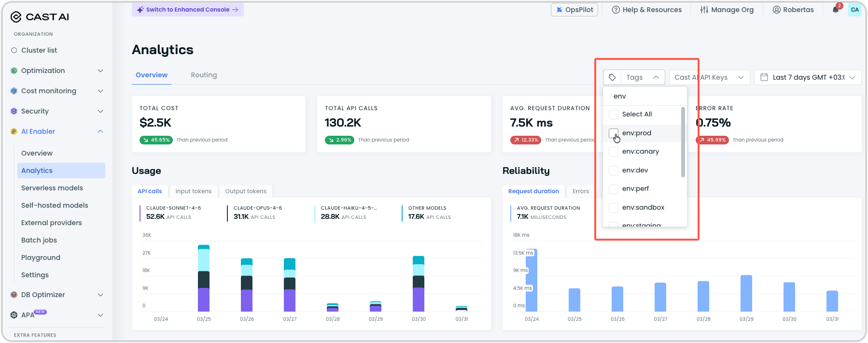
Task: Click the Help & Resources question icon
Action: click(616, 10)
